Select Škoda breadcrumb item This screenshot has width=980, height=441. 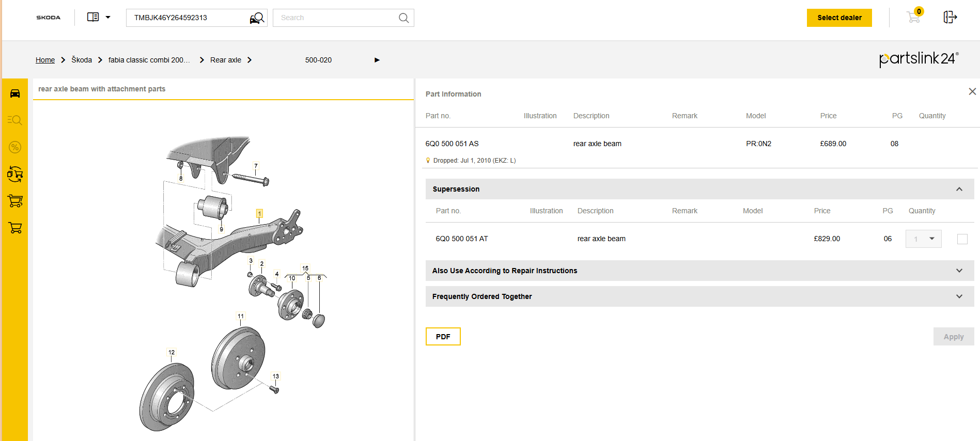pyautogui.click(x=82, y=60)
